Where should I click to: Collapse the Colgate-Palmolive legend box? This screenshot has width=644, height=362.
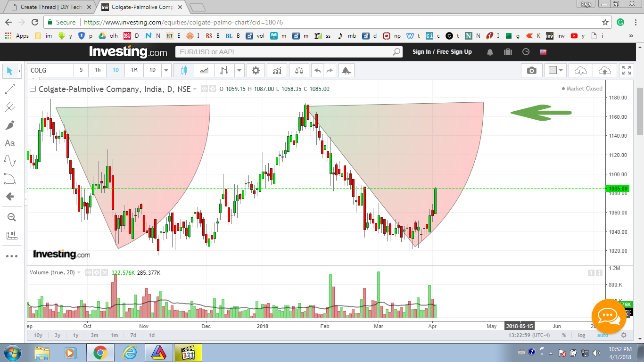tap(32, 89)
